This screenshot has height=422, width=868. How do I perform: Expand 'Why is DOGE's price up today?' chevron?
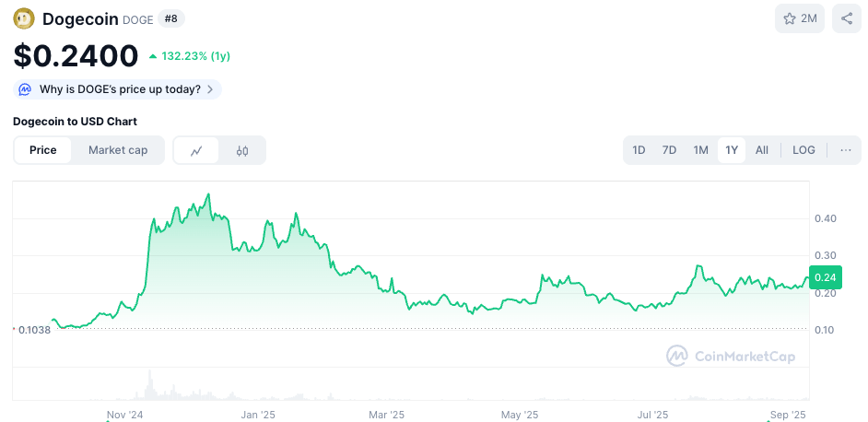point(210,89)
